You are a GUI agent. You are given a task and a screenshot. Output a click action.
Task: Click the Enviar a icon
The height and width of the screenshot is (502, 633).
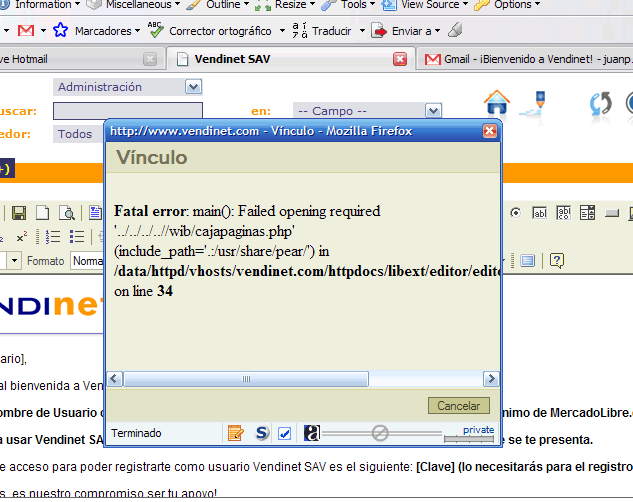tap(379, 31)
